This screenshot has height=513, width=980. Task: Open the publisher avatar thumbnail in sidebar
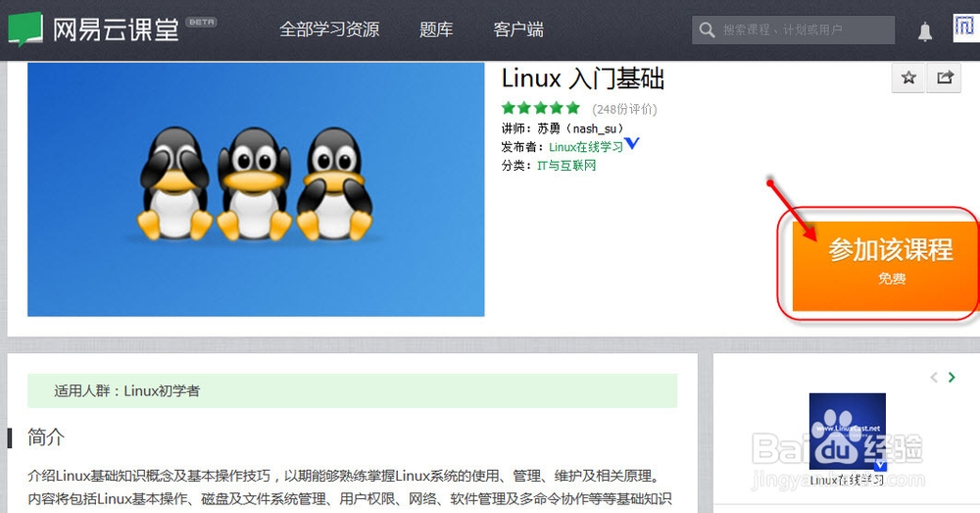coord(848,431)
